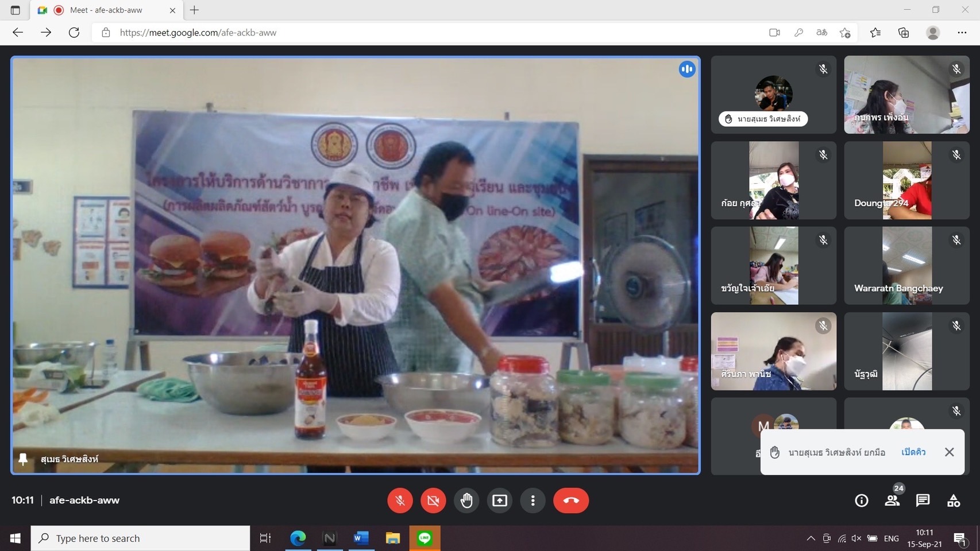
Task: Click the Windows taskbar search box
Action: coord(141,538)
